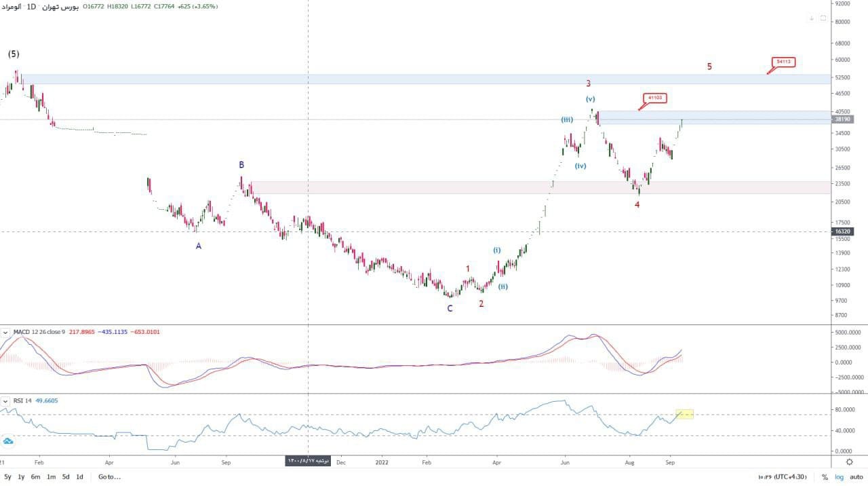Screen dimensions: 868x486
Task: Select the 5y time range
Action: pos(7,476)
